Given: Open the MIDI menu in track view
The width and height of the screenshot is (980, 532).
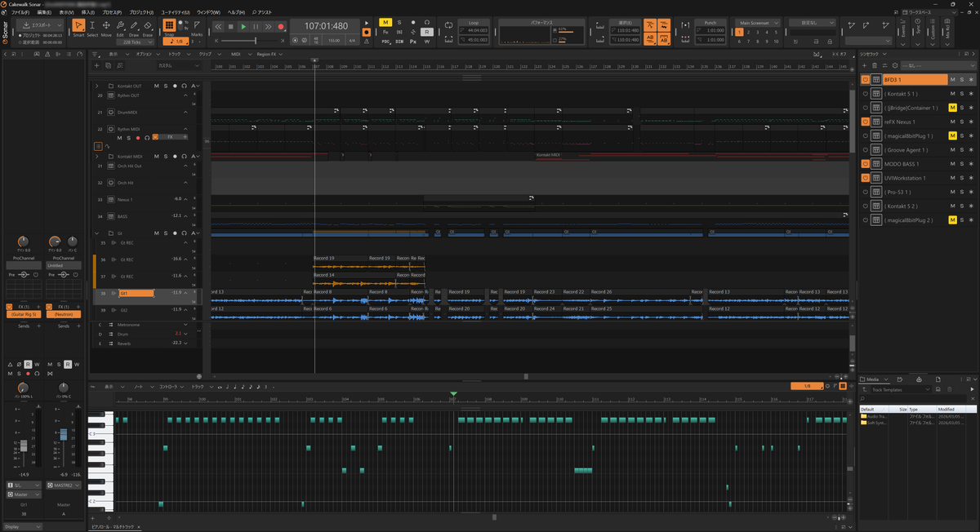Looking at the screenshot, I should coord(236,54).
